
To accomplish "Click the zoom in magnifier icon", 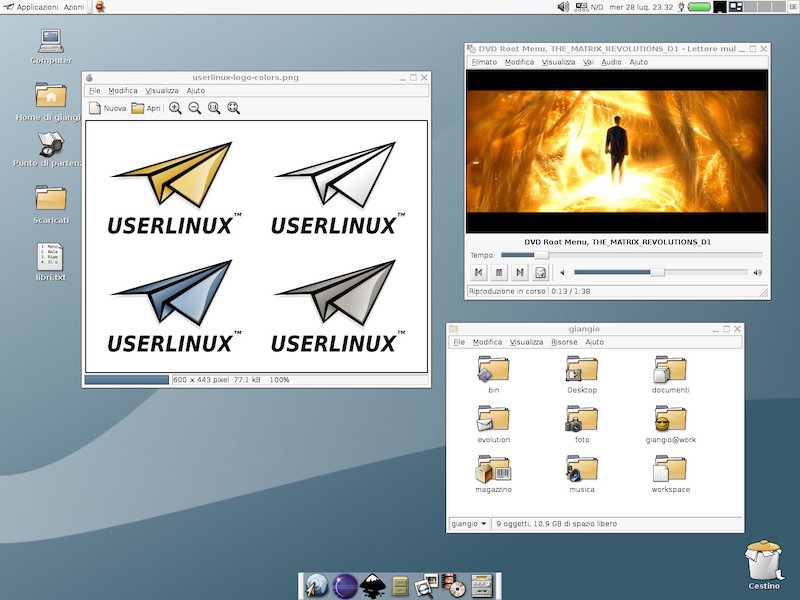I will (175, 108).
